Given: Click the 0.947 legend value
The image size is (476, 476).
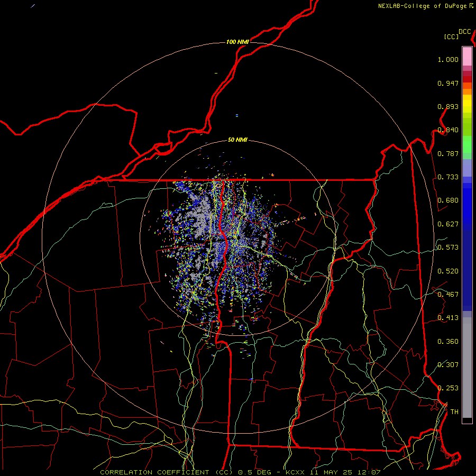Looking at the screenshot, I should tap(448, 83).
